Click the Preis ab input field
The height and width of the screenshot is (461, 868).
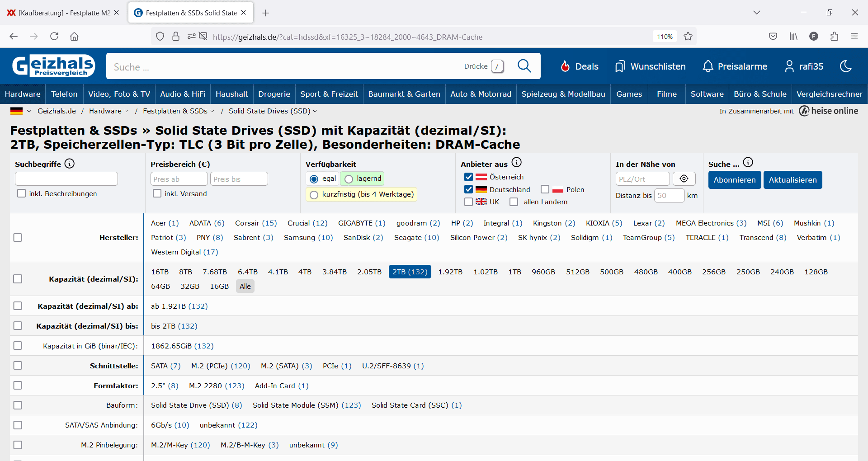(179, 179)
